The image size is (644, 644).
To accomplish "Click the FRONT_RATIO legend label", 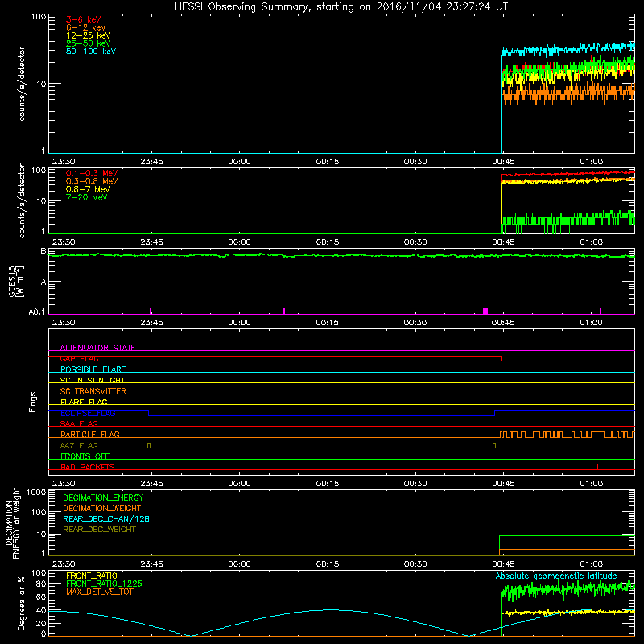I will coord(92,576).
